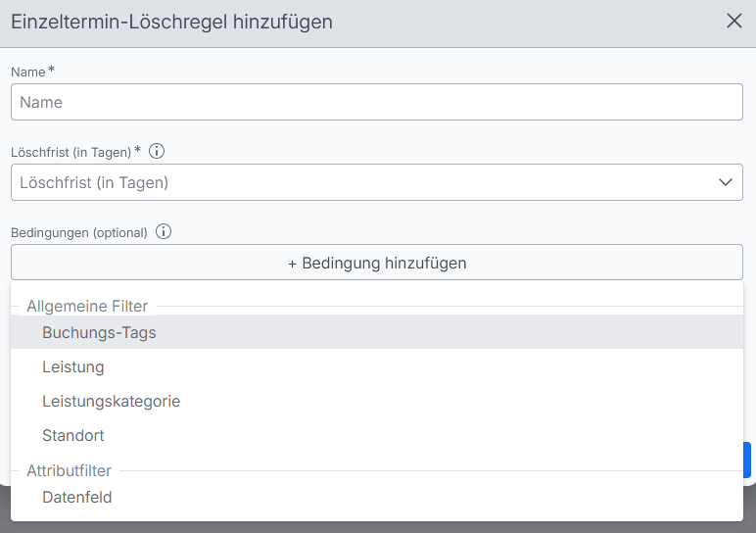Viewport: 756px width, 533px height.
Task: Close the Einzeltermin-Löschregel dialog
Action: coord(734,22)
